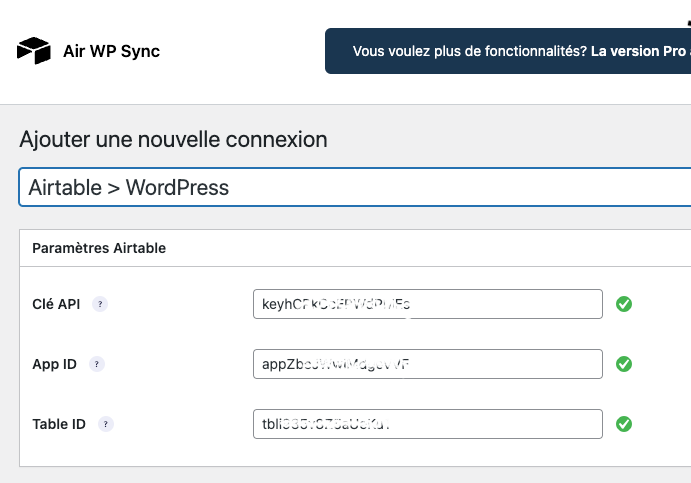Click the "Table ID" field label

point(59,424)
